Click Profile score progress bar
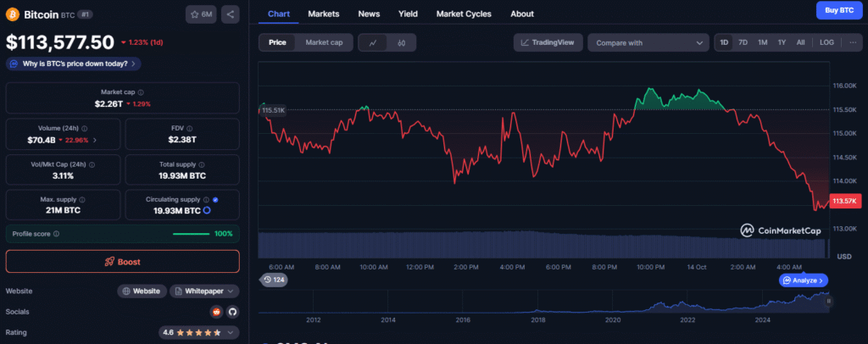This screenshot has height=344, width=868. coord(192,234)
